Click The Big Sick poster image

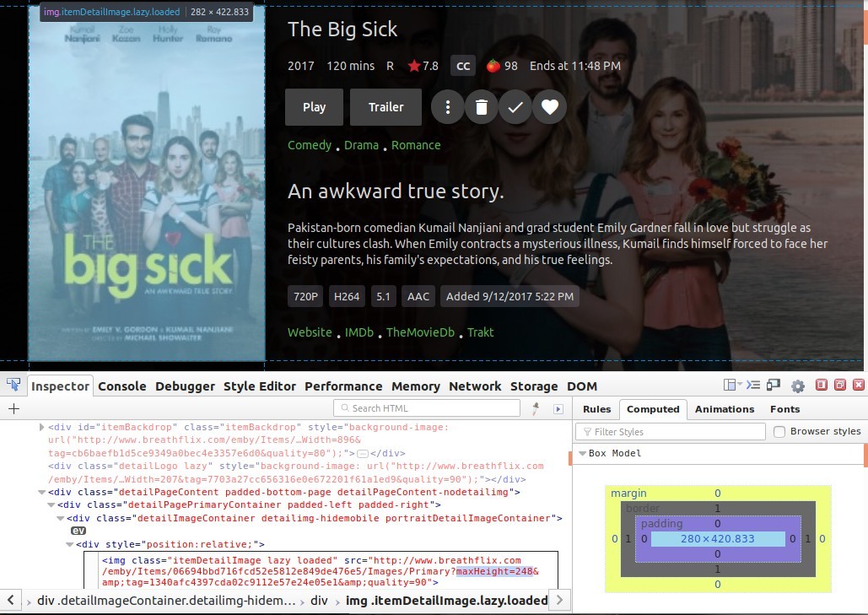(x=147, y=183)
